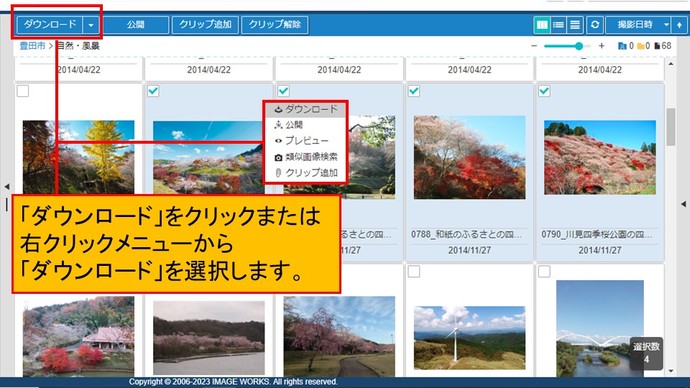This screenshot has height=388, width=690.
Task: Select the river and white bridge thumbnail
Action: [x=600, y=329]
